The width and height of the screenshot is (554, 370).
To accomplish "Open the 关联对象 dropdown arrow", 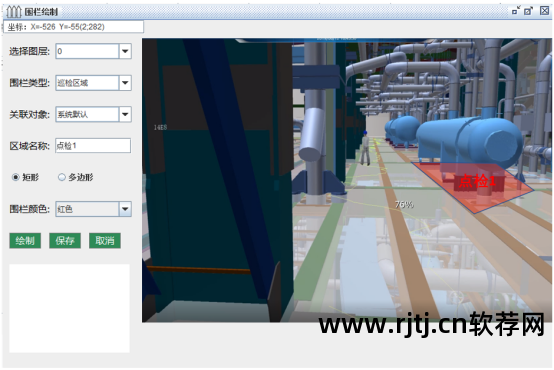I will [x=125, y=114].
